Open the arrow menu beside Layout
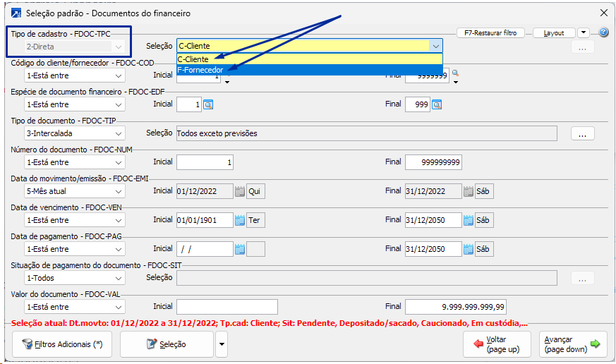The height and width of the screenshot is (364, 616). (x=583, y=32)
